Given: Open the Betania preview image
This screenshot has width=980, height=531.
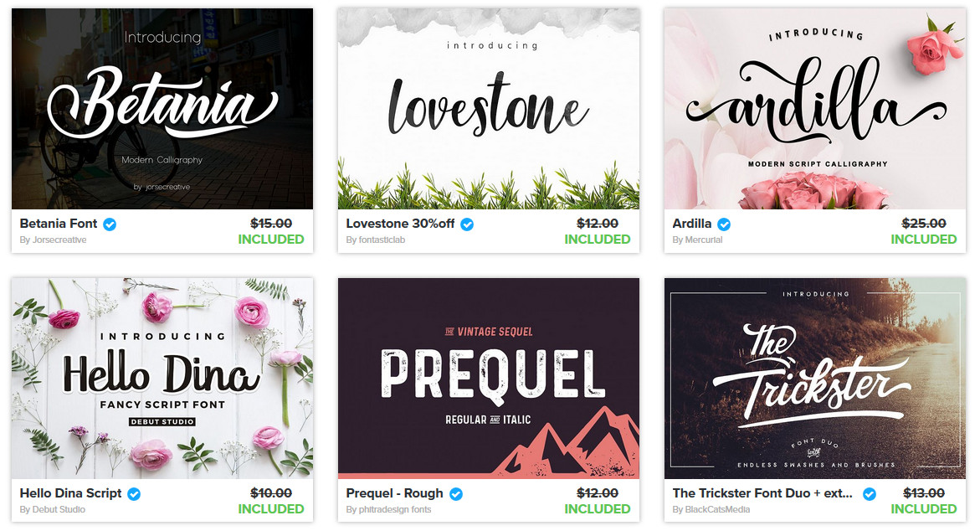Looking at the screenshot, I should pyautogui.click(x=162, y=108).
